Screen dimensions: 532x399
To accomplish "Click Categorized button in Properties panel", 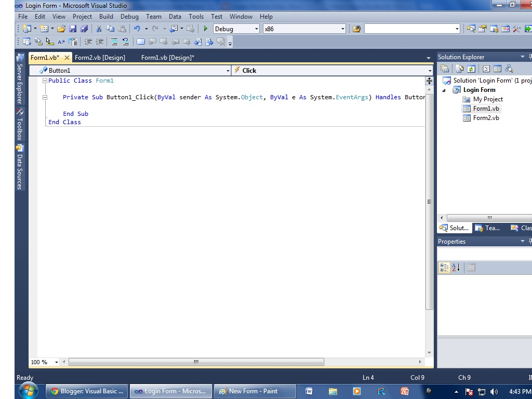I will 444,268.
